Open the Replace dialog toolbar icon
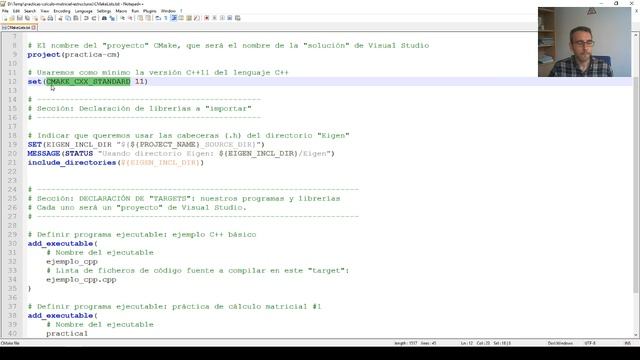This screenshot has height=360, width=640. (x=112, y=18)
